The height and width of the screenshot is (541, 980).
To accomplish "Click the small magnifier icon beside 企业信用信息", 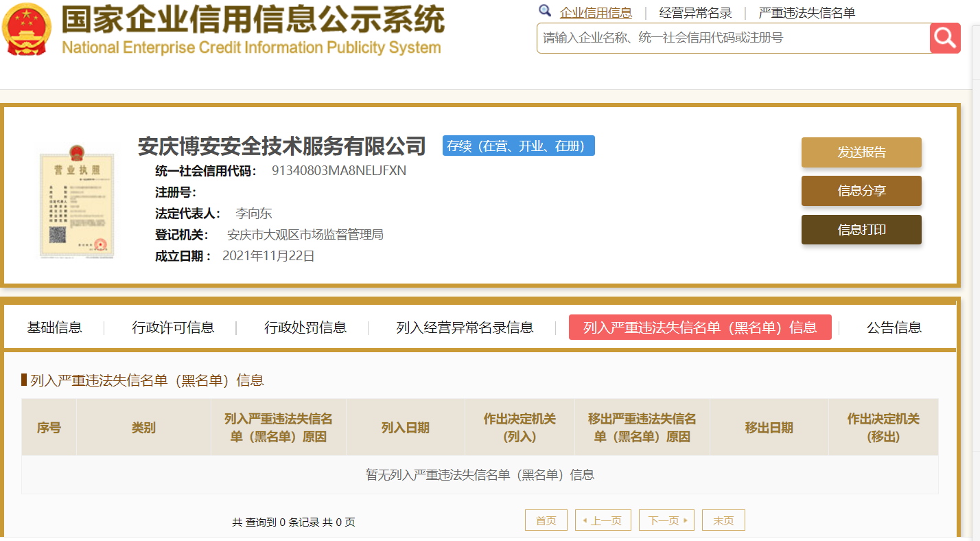I will tap(545, 11).
